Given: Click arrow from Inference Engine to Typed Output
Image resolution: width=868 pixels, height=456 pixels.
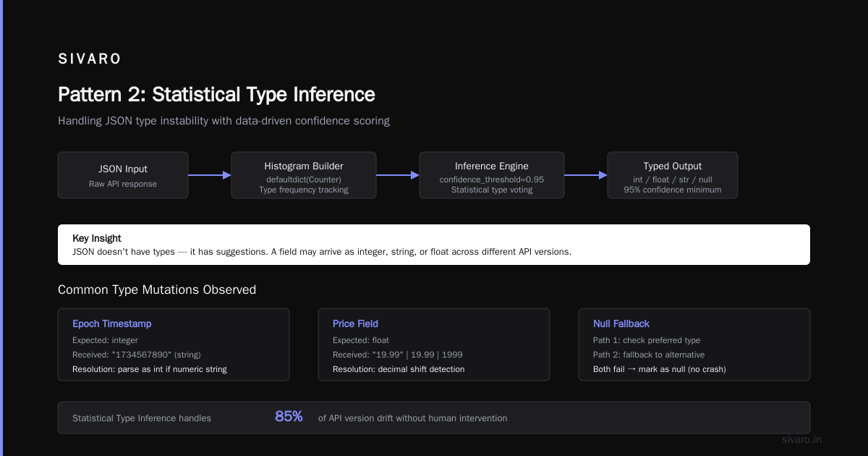Looking at the screenshot, I should click(x=586, y=175).
